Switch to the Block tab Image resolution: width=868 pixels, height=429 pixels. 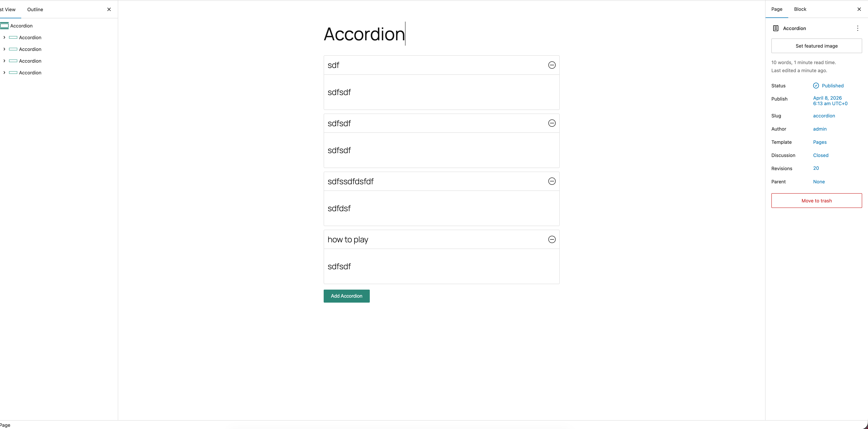coord(800,9)
